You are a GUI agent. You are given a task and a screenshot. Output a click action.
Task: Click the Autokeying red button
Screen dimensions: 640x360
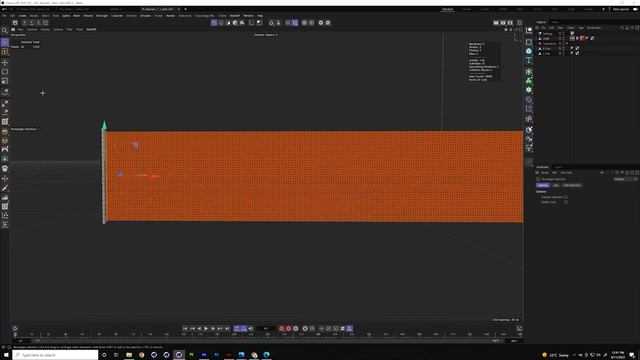(x=289, y=329)
